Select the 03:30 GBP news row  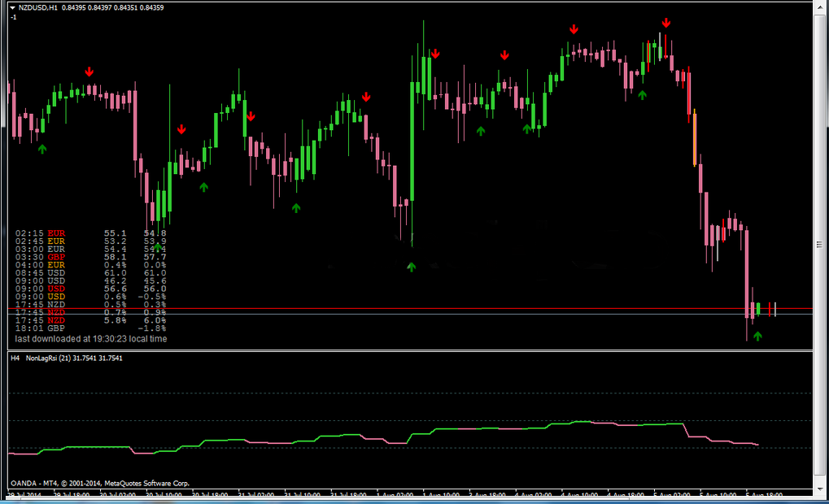pos(90,257)
